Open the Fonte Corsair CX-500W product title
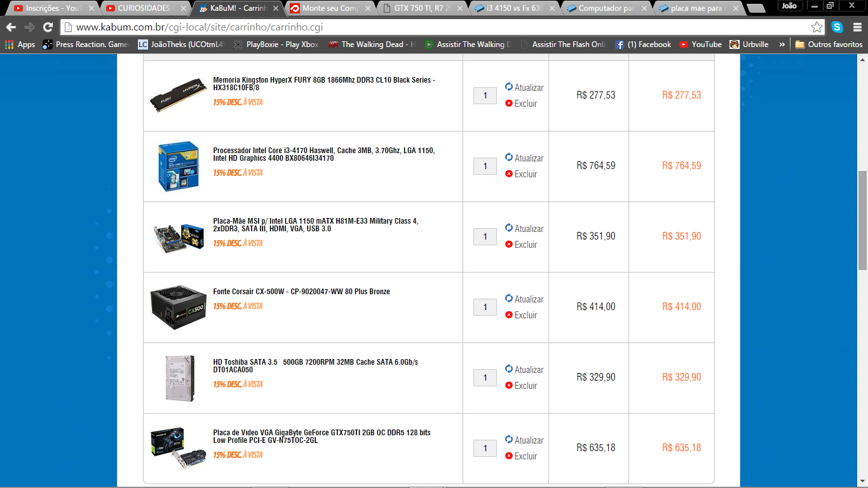 [x=302, y=292]
